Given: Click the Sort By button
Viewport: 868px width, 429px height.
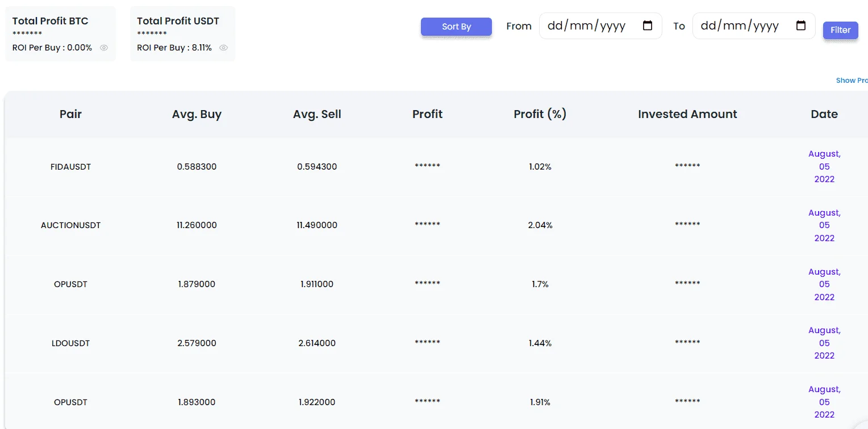Looking at the screenshot, I should 456,27.
